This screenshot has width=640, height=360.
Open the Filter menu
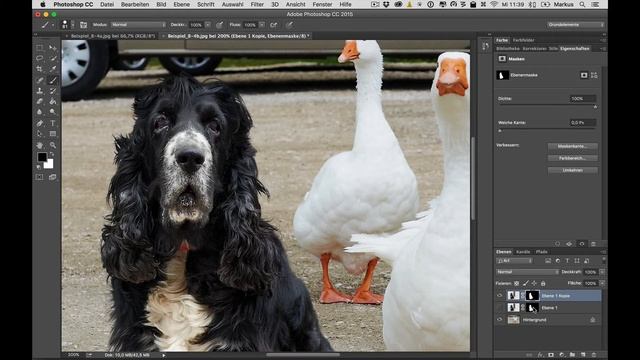(x=257, y=4)
